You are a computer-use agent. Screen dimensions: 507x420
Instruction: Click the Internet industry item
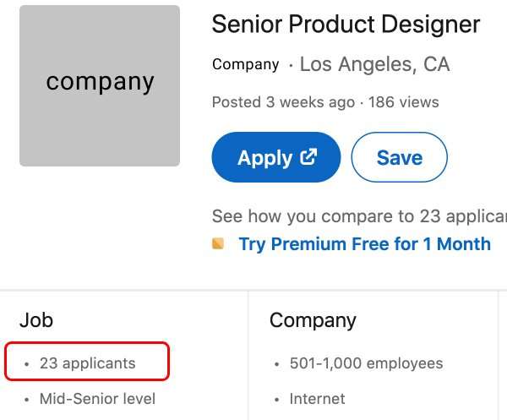pos(317,398)
